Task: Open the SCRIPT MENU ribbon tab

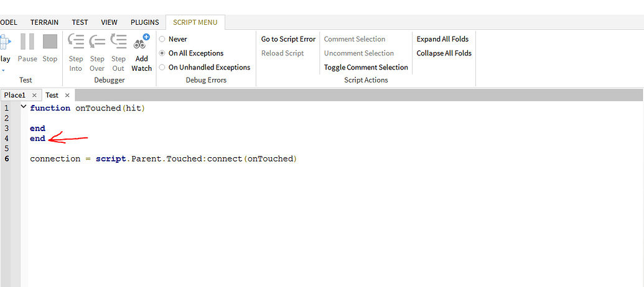Action: click(x=195, y=22)
